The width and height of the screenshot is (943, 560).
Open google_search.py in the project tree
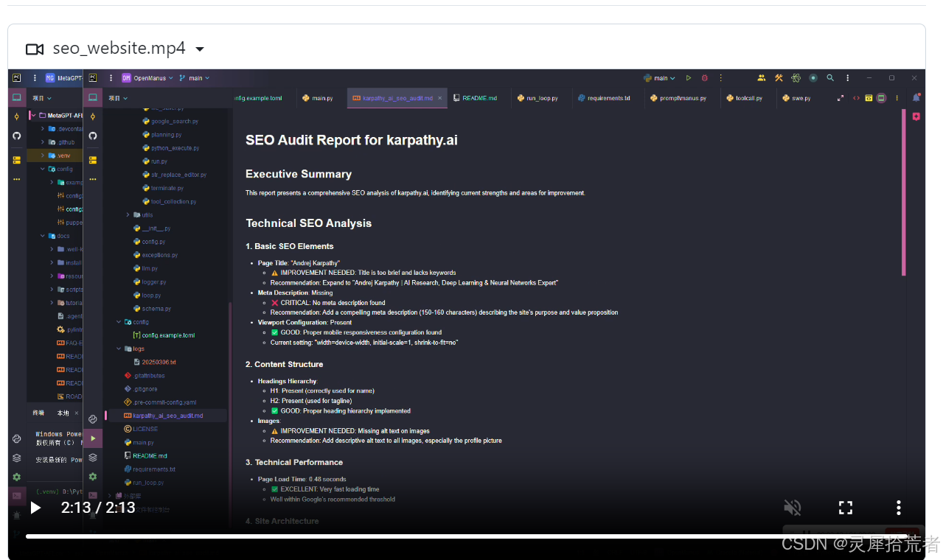[x=170, y=122]
